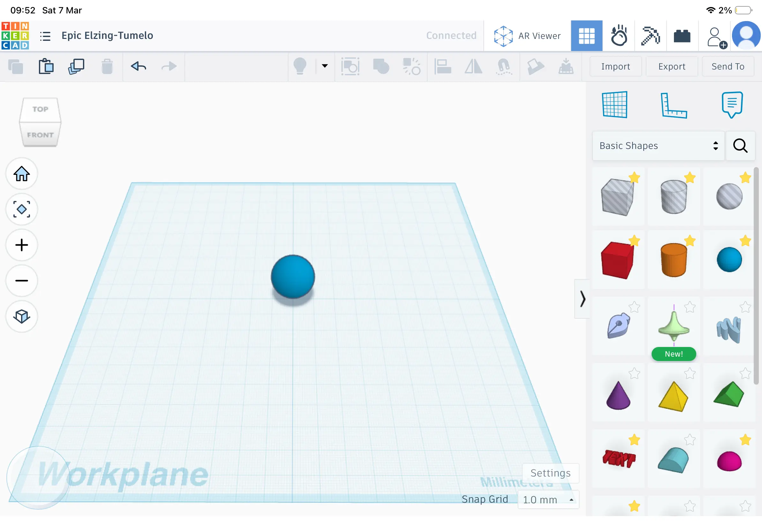Click the Paste clipboard tool
Image resolution: width=762 pixels, height=532 pixels.
pos(46,66)
